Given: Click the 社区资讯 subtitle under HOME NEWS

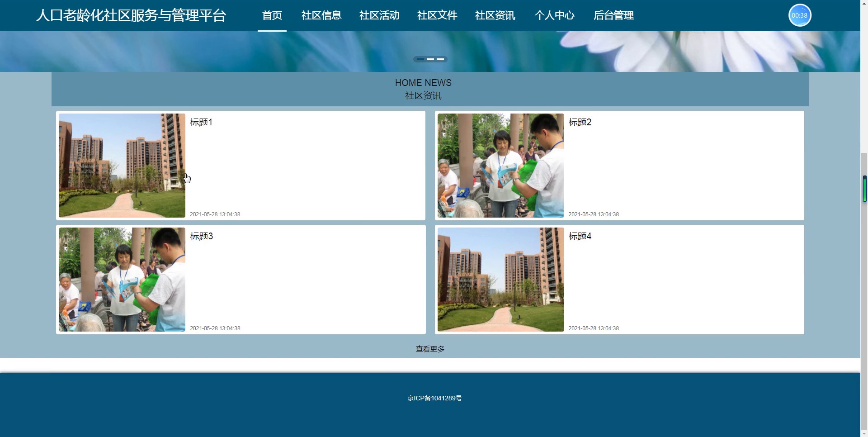Looking at the screenshot, I should pyautogui.click(x=423, y=95).
